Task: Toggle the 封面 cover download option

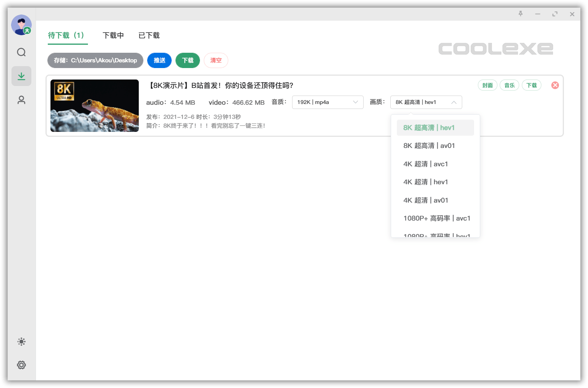Action: point(487,85)
